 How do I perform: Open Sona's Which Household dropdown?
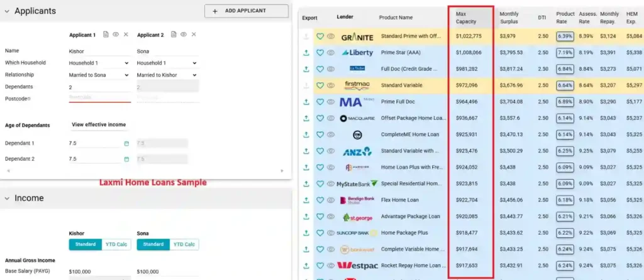tap(167, 63)
